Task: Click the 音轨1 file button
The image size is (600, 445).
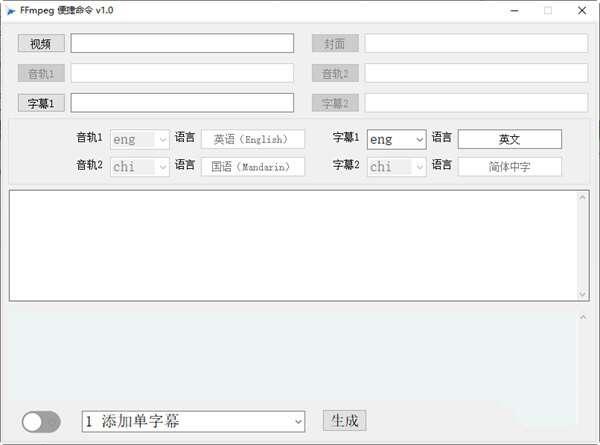Action: click(41, 73)
